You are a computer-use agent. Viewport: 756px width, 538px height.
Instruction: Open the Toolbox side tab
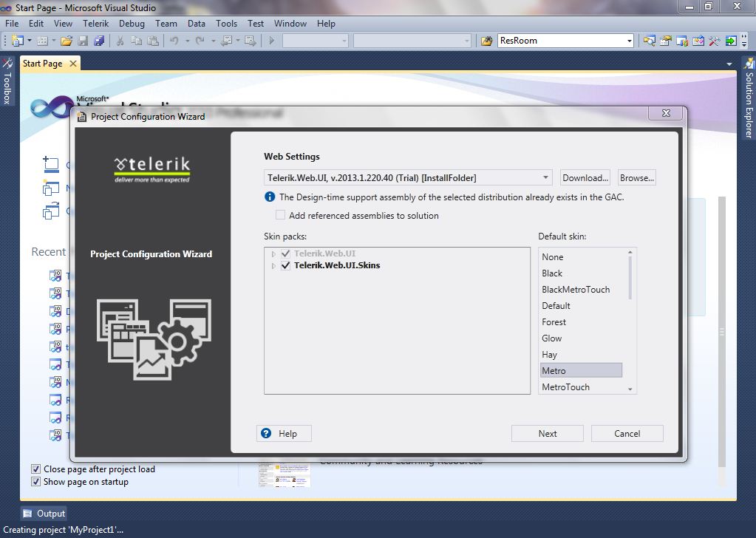point(7,81)
